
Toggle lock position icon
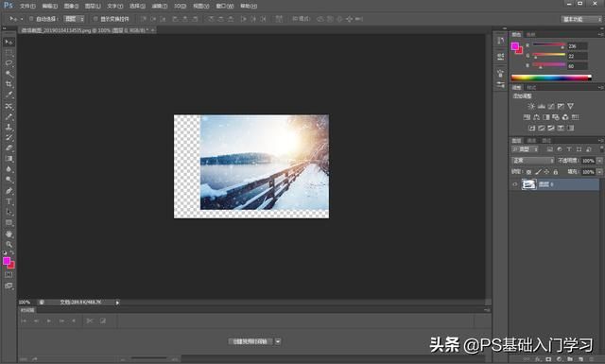click(546, 172)
